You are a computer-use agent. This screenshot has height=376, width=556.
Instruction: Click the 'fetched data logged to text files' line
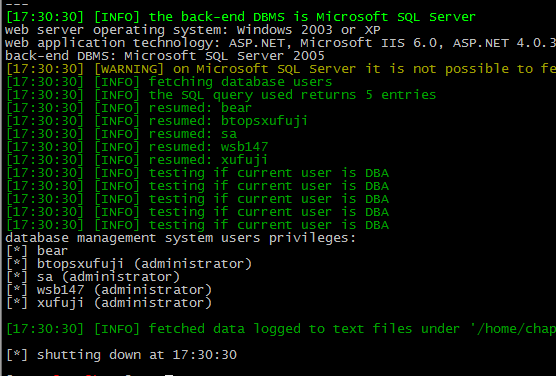tap(281, 329)
